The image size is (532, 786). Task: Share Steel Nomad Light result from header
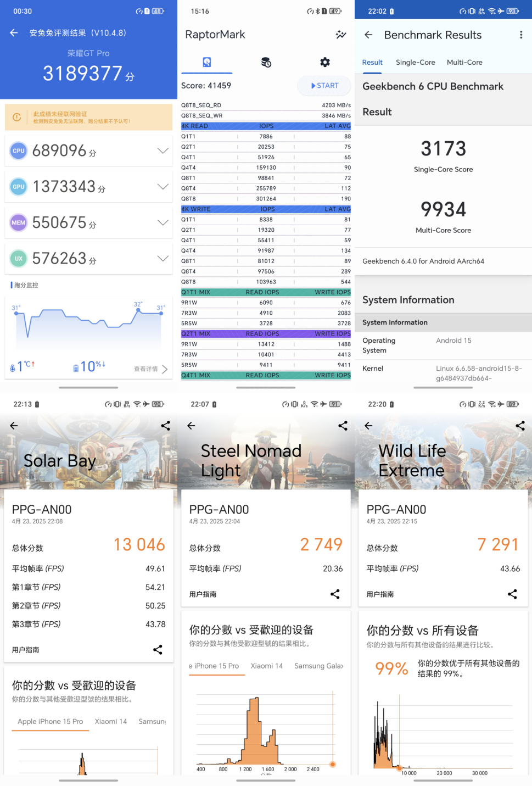pyautogui.click(x=343, y=426)
